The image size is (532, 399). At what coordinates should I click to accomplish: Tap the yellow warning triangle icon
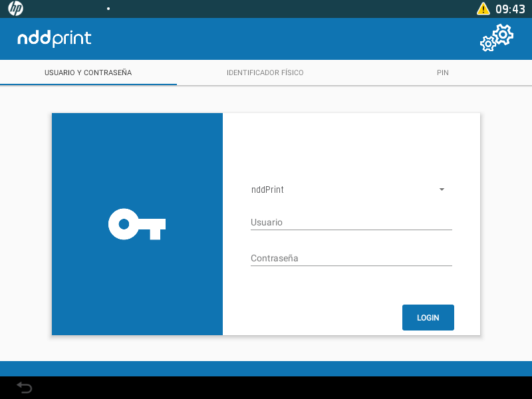pyautogui.click(x=483, y=9)
